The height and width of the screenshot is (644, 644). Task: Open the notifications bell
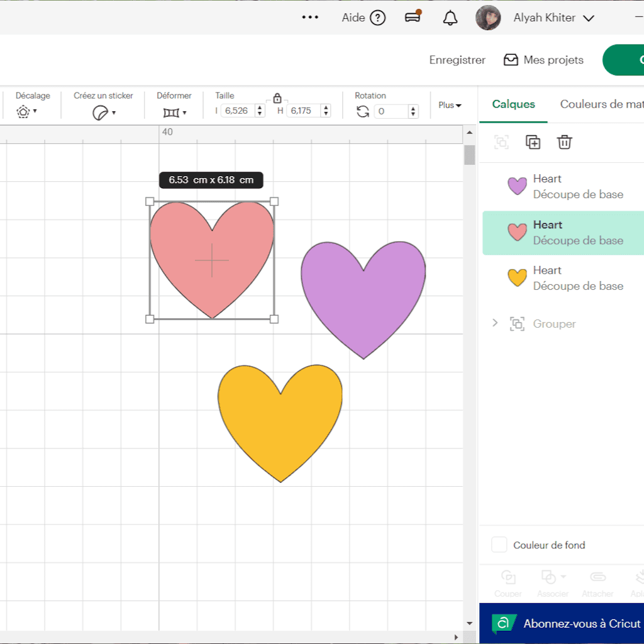450,18
